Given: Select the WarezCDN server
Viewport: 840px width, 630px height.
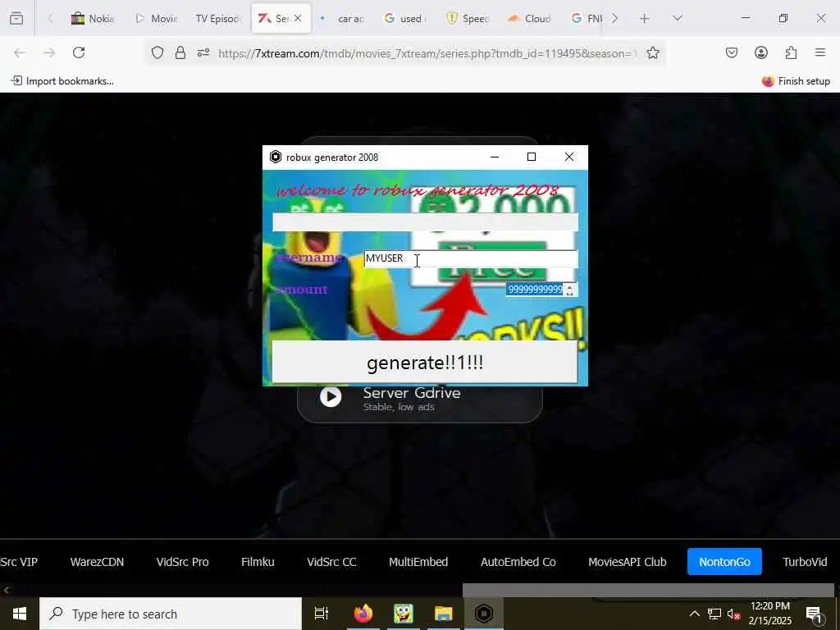Looking at the screenshot, I should point(97,562).
